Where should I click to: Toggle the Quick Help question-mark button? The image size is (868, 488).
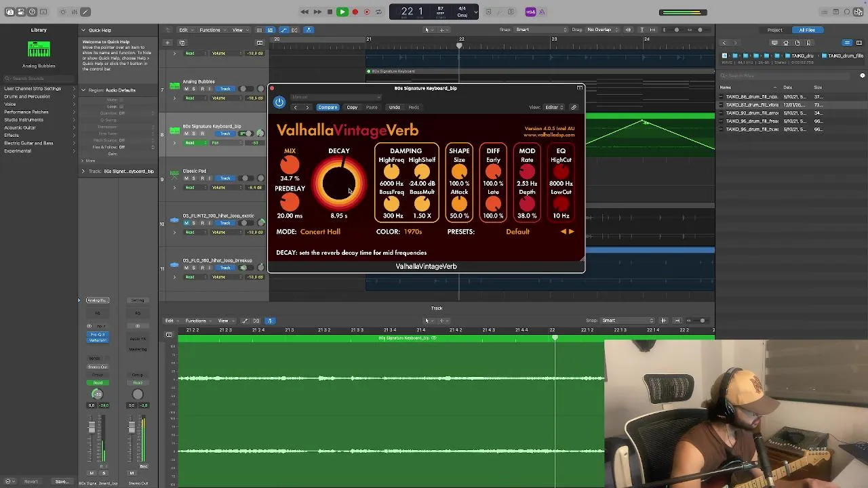(32, 12)
